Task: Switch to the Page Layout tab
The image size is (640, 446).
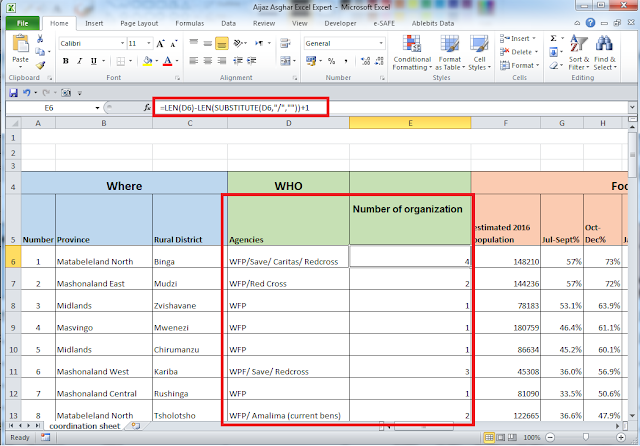Action: click(139, 23)
